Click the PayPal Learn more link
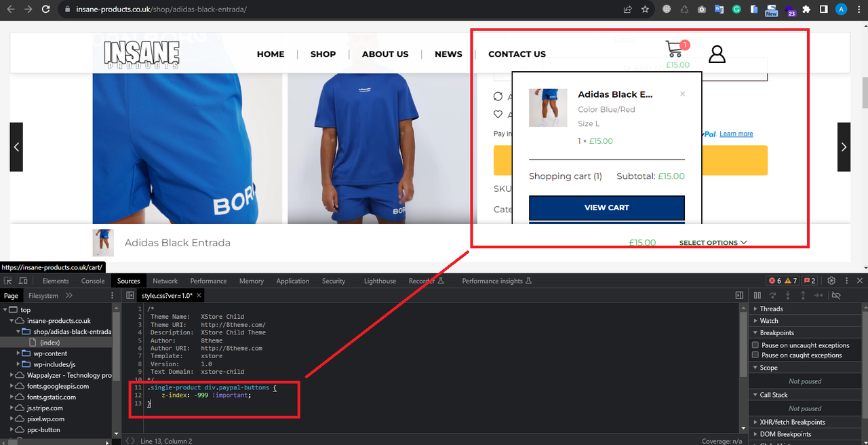 [736, 134]
